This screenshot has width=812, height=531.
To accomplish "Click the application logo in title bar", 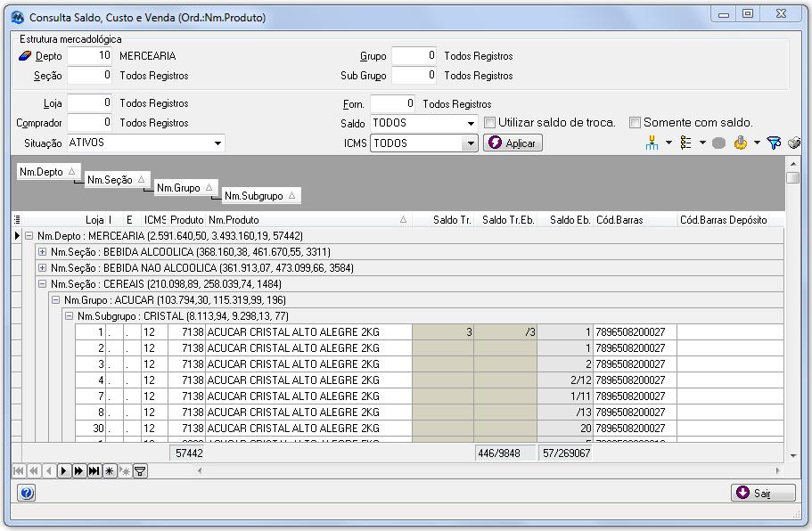I will click(x=18, y=18).
